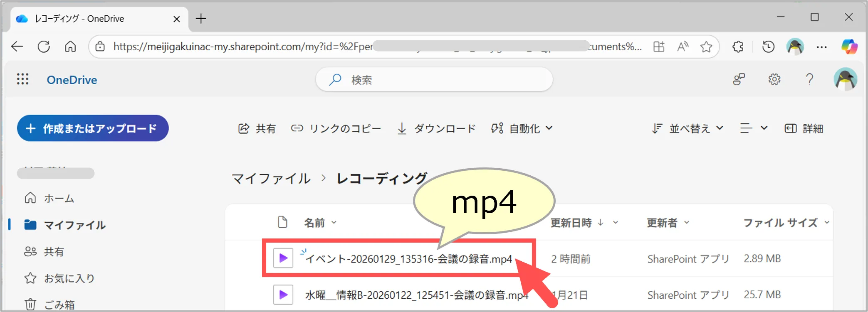868x312 pixels.
Task: Open the 詳細 details pane
Action: click(x=804, y=129)
